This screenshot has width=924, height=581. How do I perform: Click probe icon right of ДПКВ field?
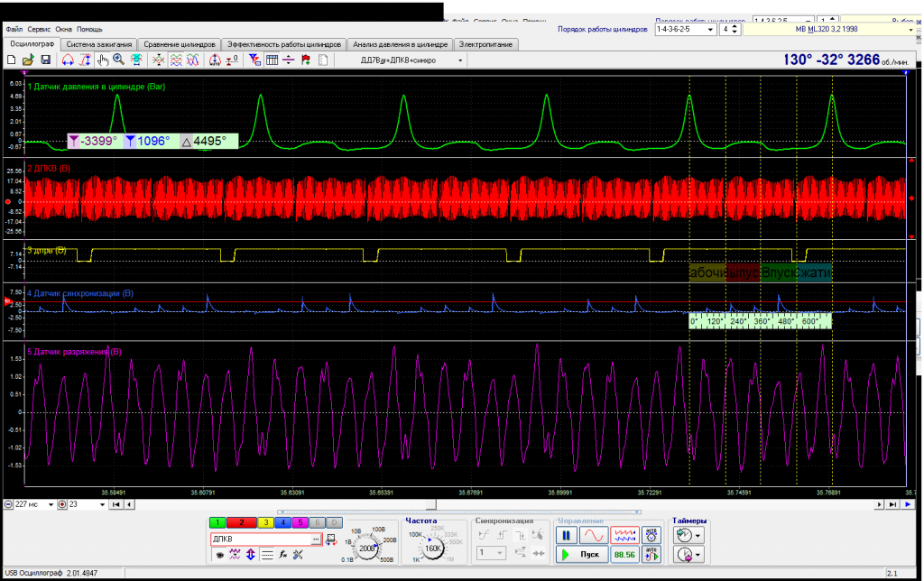[x=331, y=539]
